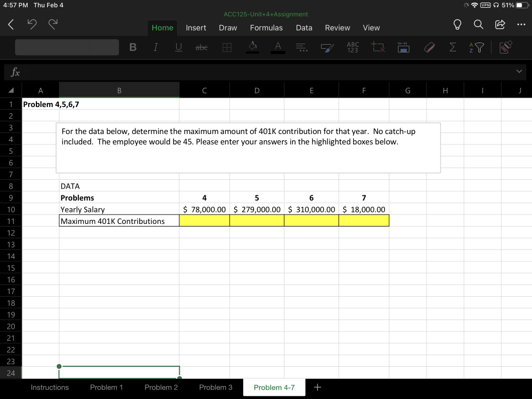Tap the instructions text box
This screenshot has height=399, width=532.
[248, 148]
